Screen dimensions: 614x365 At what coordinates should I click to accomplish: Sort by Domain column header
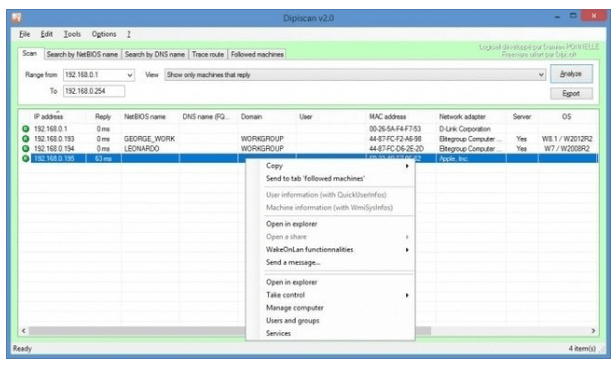tap(251, 117)
